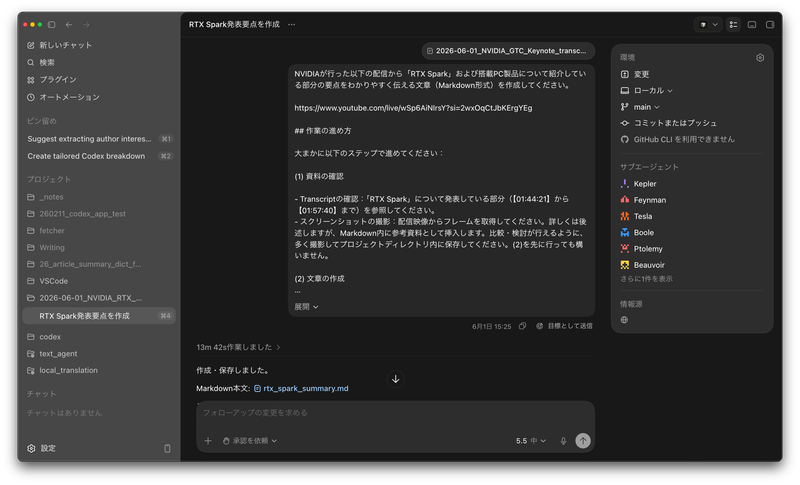Screen dimensions: 800x485
Task: Open プラグイン page
Action: coord(52,80)
